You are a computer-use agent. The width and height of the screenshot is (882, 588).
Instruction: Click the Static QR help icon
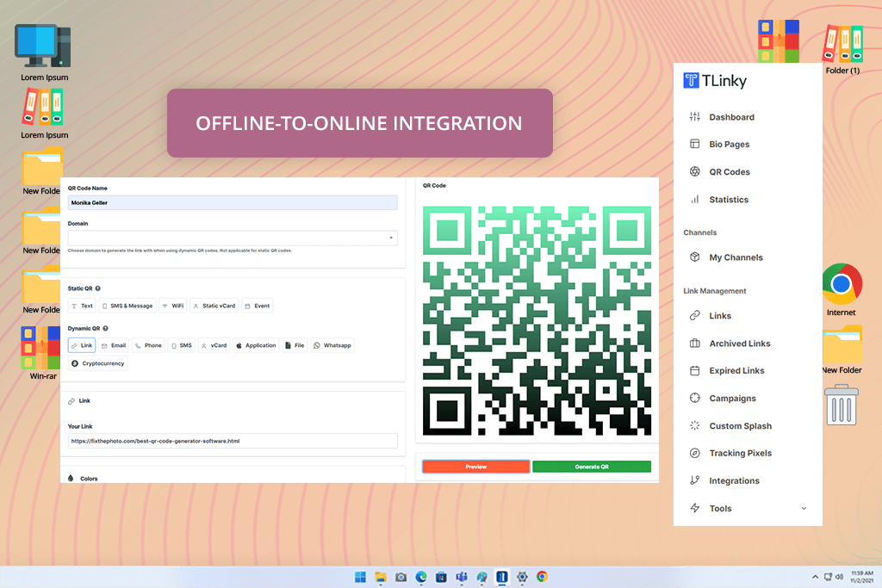pos(98,288)
